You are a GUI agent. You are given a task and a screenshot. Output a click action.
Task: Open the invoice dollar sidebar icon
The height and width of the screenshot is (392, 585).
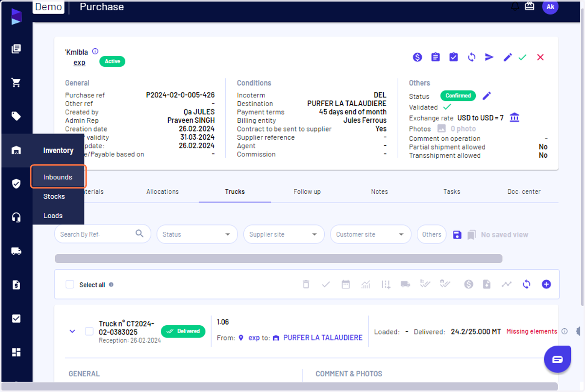[16, 285]
